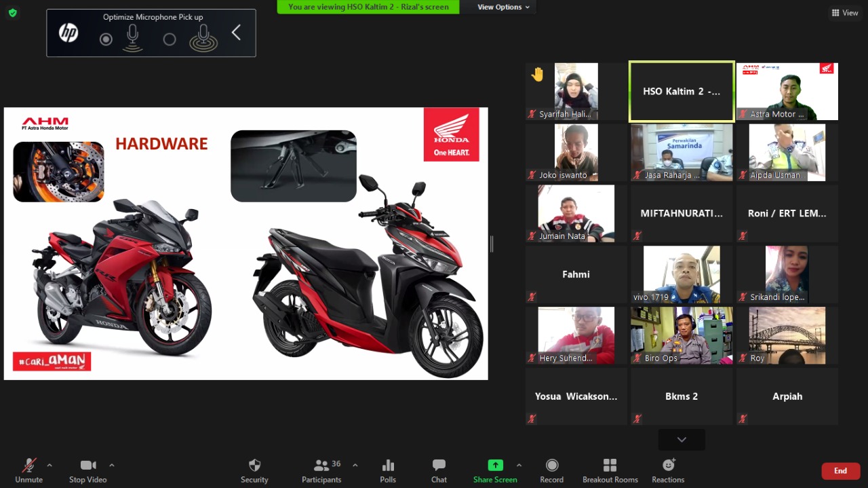This screenshot has height=488, width=868.
Task: Open the View layout menu
Action: coord(844,13)
